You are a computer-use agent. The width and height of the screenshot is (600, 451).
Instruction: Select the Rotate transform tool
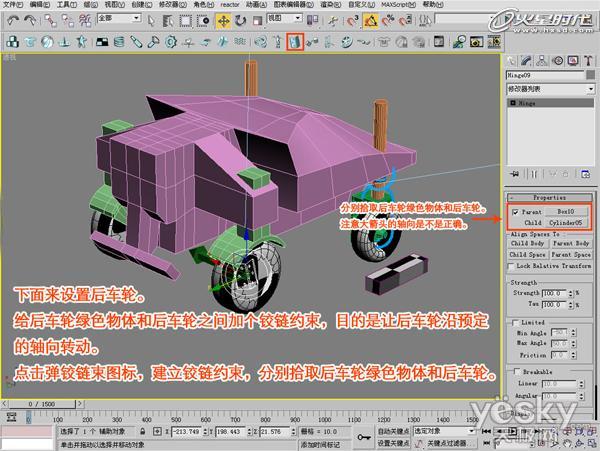pos(240,21)
